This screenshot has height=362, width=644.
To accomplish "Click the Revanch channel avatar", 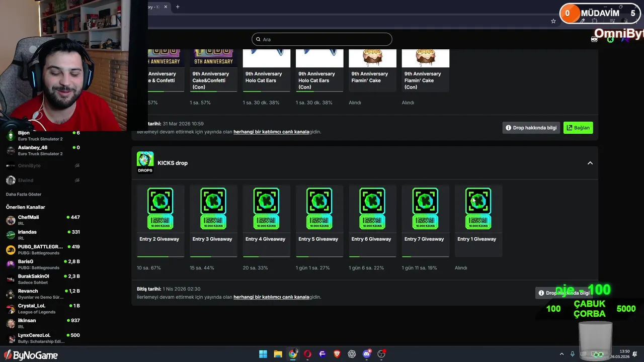I will click(11, 294).
